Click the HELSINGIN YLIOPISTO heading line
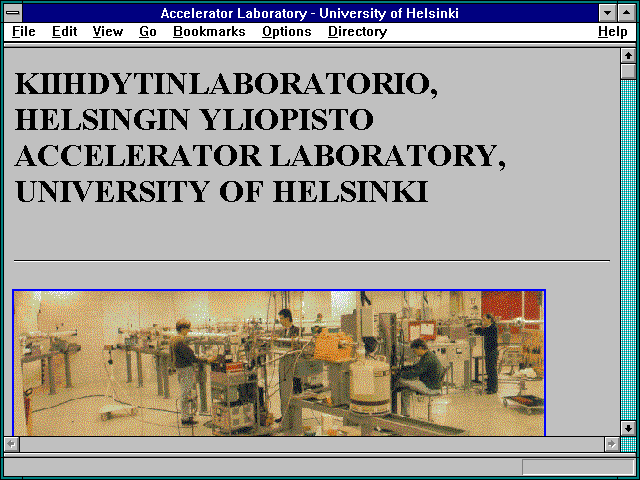Viewport: 640px width, 480px height. tap(194, 120)
